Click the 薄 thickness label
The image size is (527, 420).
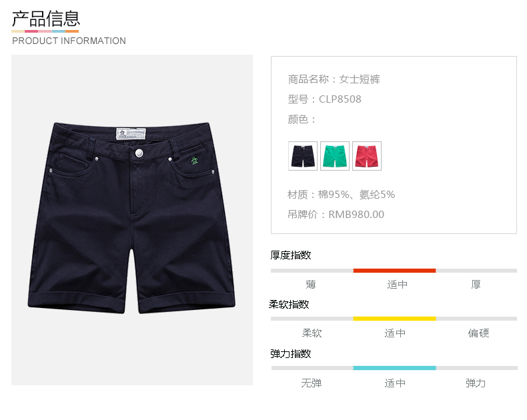[x=311, y=285]
